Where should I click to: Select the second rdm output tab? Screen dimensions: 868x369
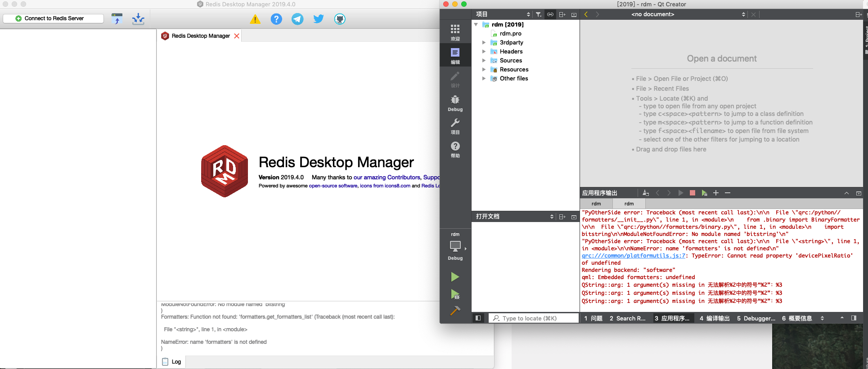click(629, 204)
